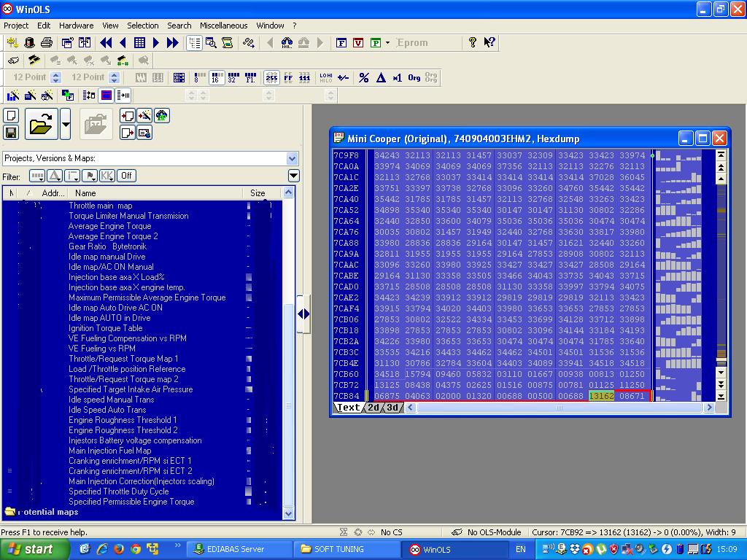Toggle 8-bit data view mode
Viewport: 747px width, 560px height.
198,77
